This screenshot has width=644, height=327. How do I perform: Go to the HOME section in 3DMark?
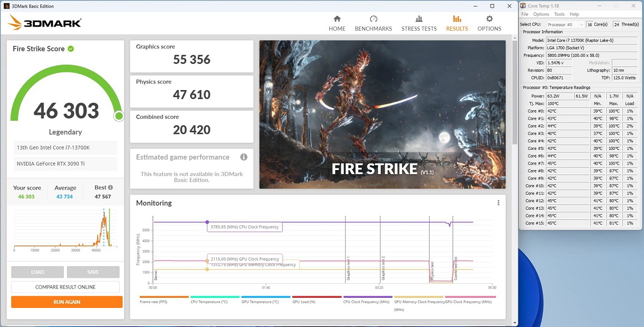337,23
